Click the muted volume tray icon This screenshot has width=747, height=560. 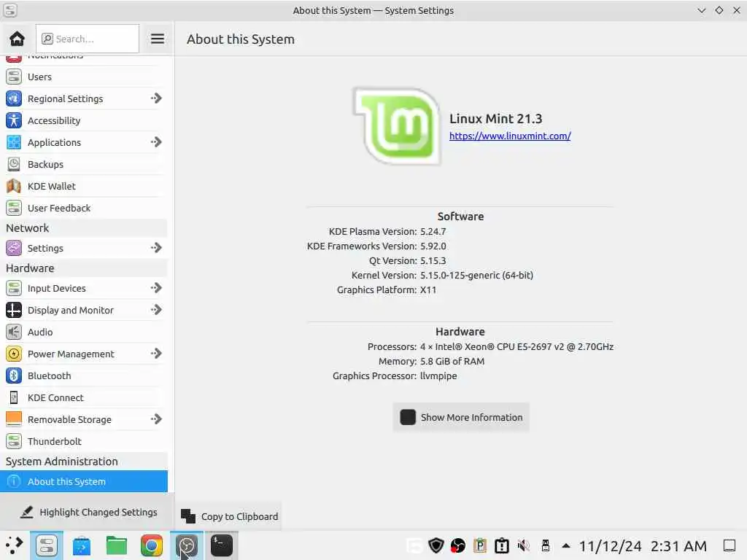point(524,545)
